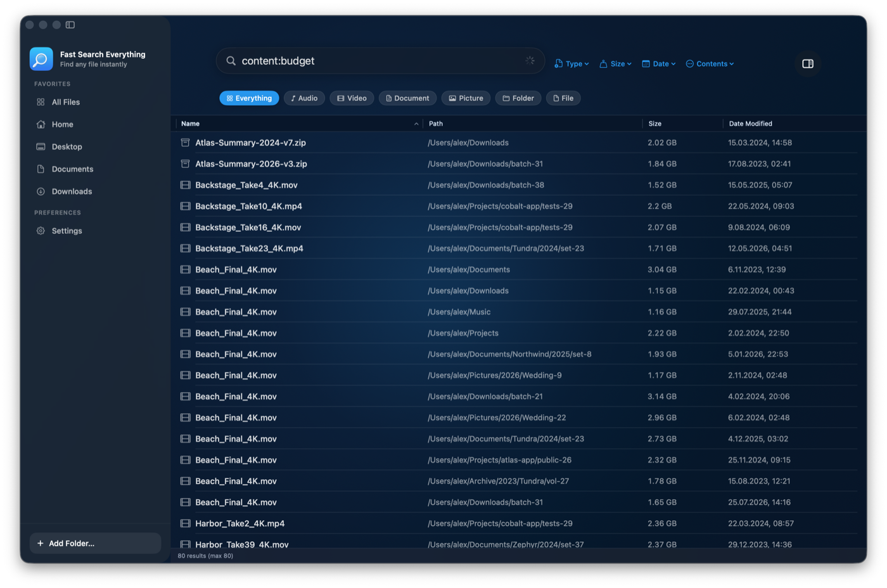
Task: Select the Folder filter tab
Action: (x=518, y=98)
